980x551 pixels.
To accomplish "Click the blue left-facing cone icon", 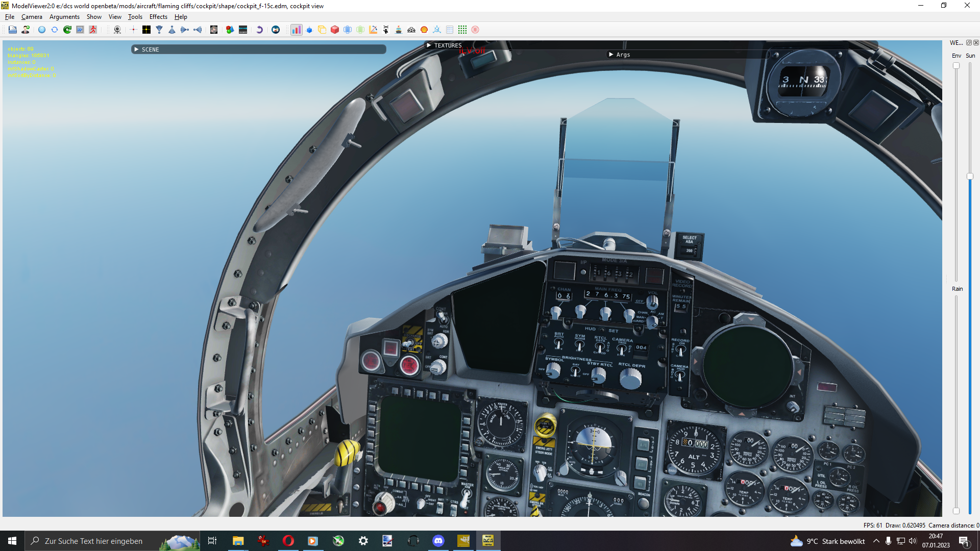I will pos(198,30).
